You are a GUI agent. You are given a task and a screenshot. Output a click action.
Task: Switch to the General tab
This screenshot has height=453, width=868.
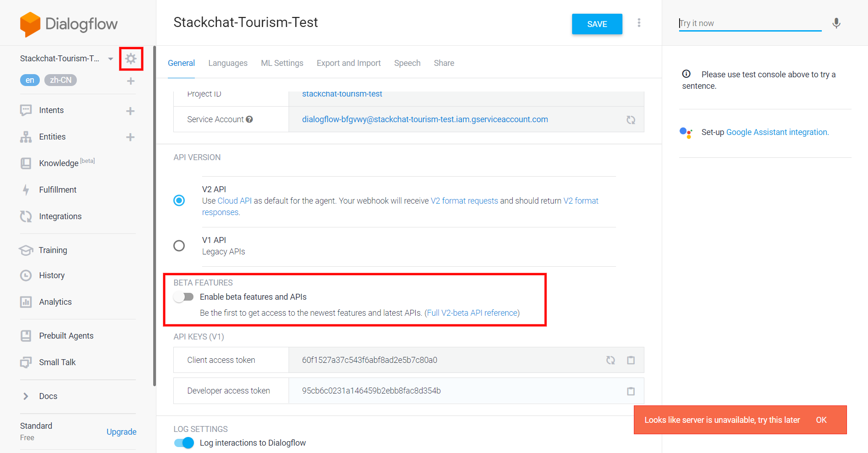tap(181, 63)
